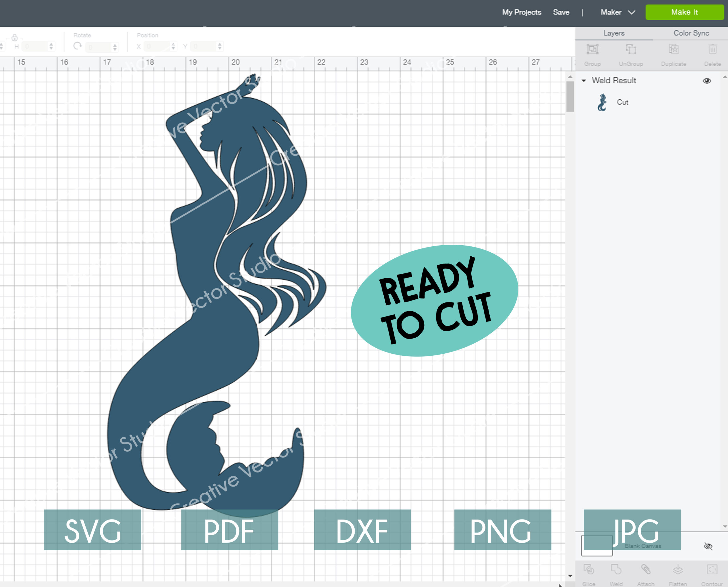728x587 pixels.
Task: Select the Weld Result layer name
Action: 614,81
